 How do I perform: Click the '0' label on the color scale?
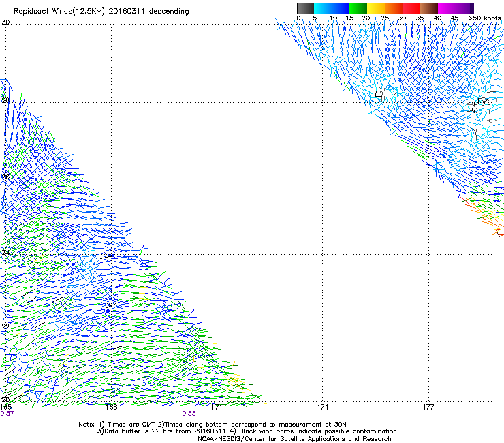pos(298,18)
